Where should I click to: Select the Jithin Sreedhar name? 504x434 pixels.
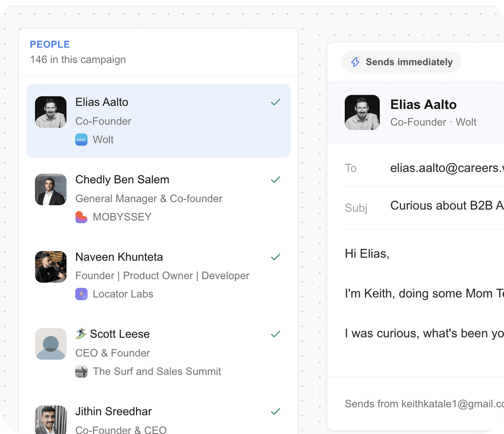(x=113, y=412)
